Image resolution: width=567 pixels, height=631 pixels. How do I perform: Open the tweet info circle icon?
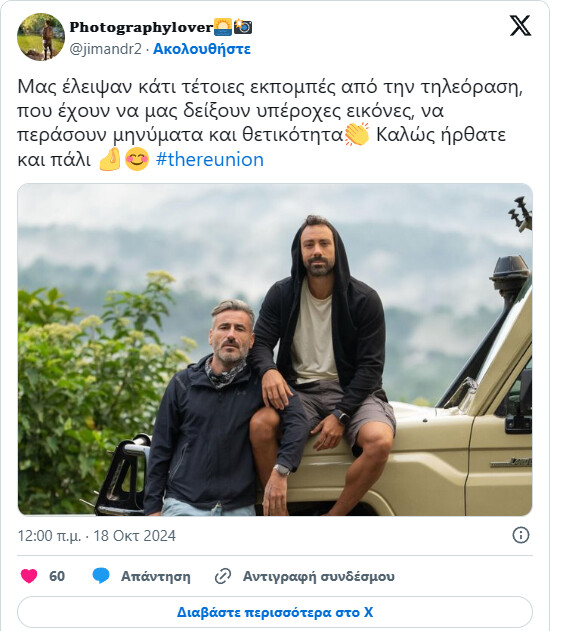point(521,535)
